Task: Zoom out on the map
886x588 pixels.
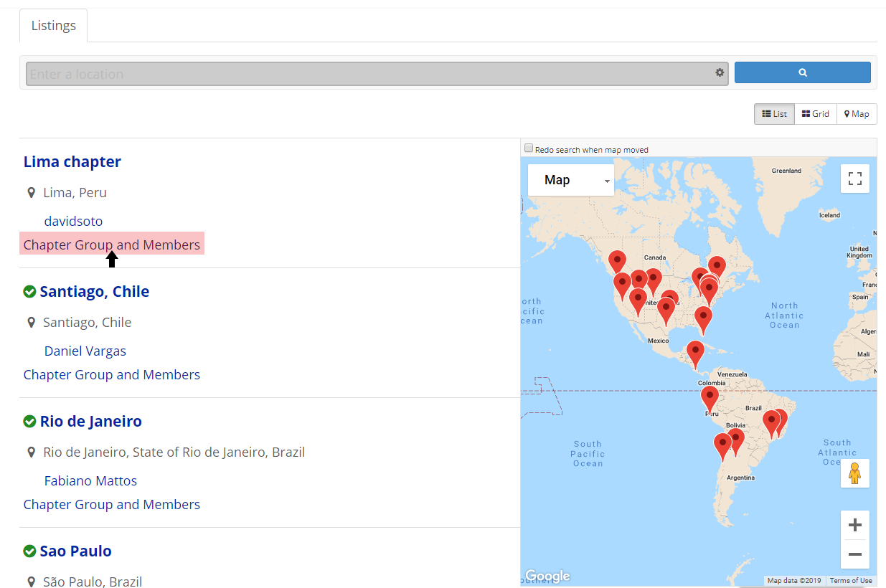Action: coord(855,554)
